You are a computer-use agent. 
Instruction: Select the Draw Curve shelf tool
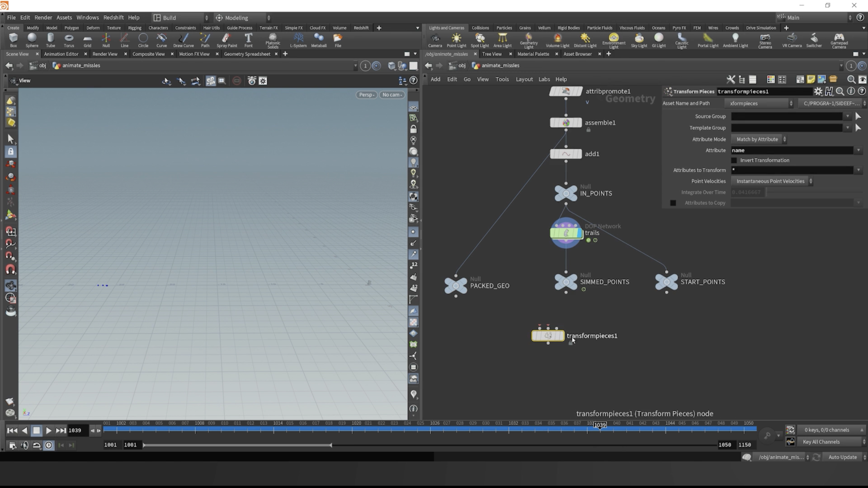click(x=183, y=40)
